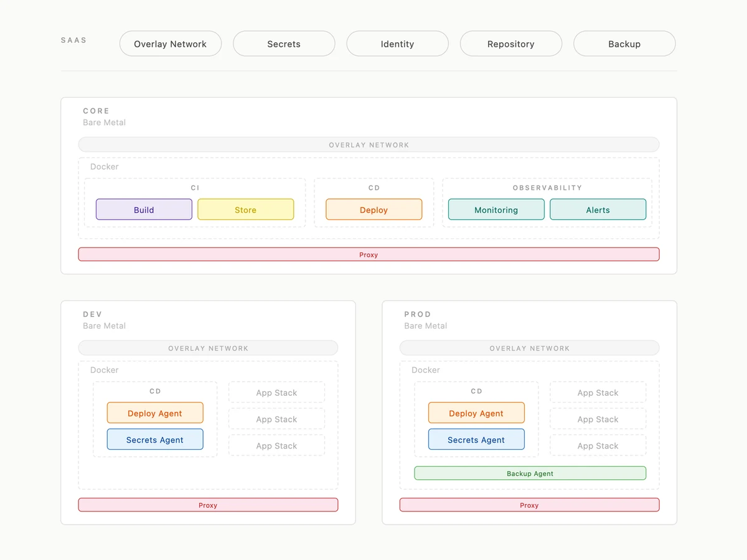Viewport: 747px width, 560px height.
Task: Click Bare Metal label under DEV
Action: point(104,326)
